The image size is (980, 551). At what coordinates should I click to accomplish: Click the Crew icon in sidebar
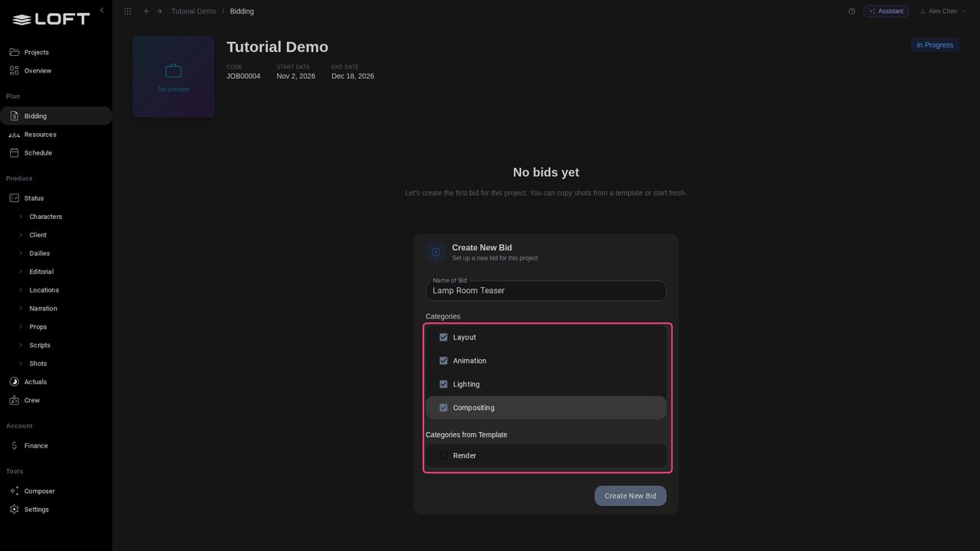coord(14,400)
